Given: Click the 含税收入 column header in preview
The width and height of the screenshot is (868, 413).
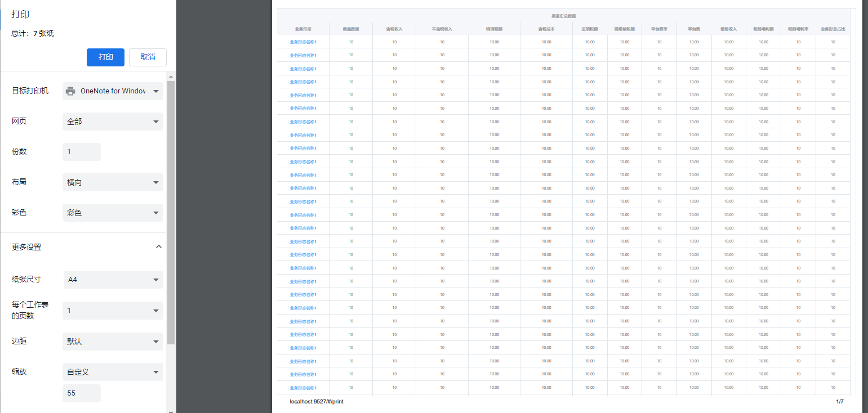Looking at the screenshot, I should [x=394, y=29].
